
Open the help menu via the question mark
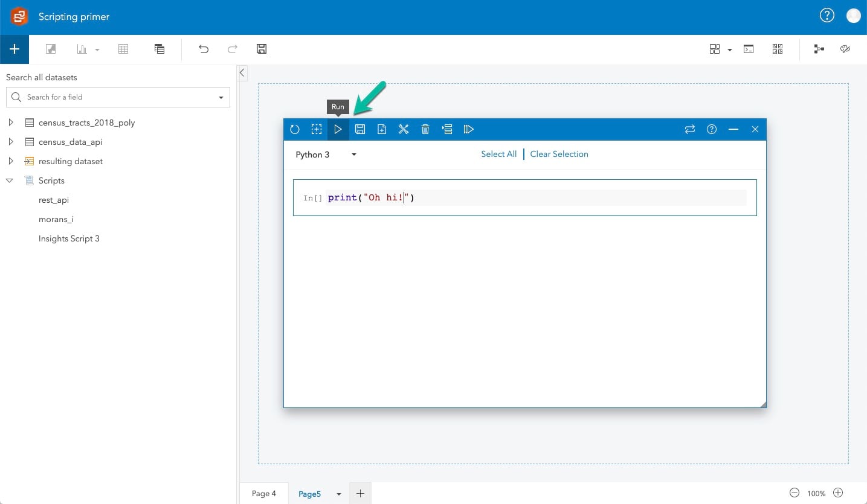pyautogui.click(x=827, y=15)
